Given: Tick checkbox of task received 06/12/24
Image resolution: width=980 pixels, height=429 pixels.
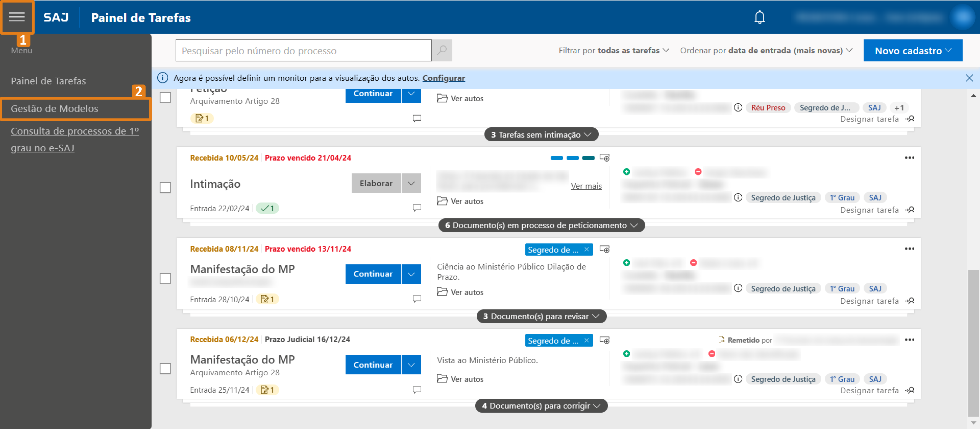Looking at the screenshot, I should 165,368.
